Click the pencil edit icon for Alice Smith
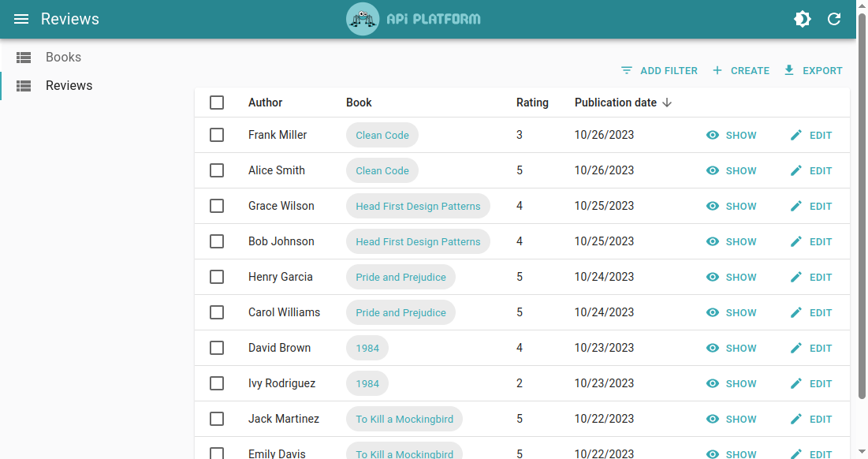 coord(795,170)
